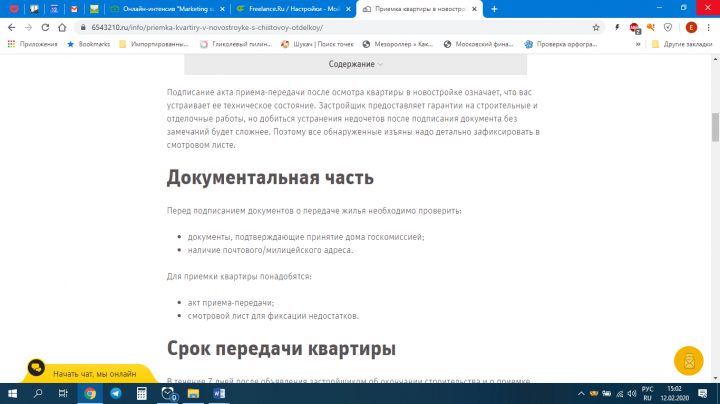Click the shield extension icon

pyautogui.click(x=668, y=28)
